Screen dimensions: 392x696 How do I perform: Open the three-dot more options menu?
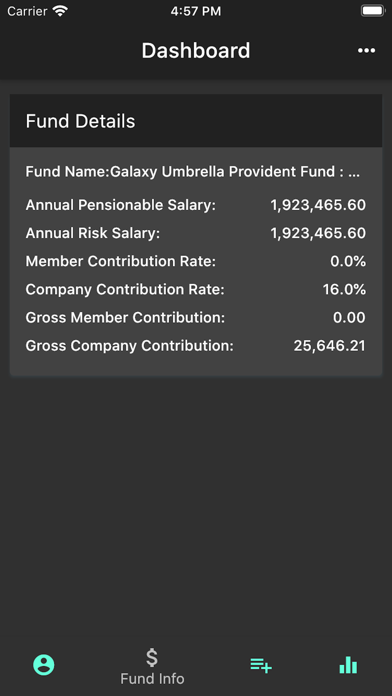pos(366,51)
